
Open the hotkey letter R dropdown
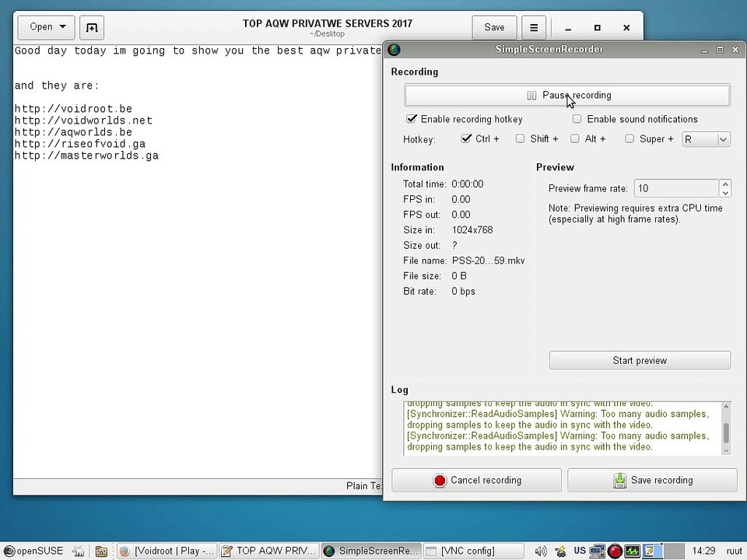pos(706,139)
